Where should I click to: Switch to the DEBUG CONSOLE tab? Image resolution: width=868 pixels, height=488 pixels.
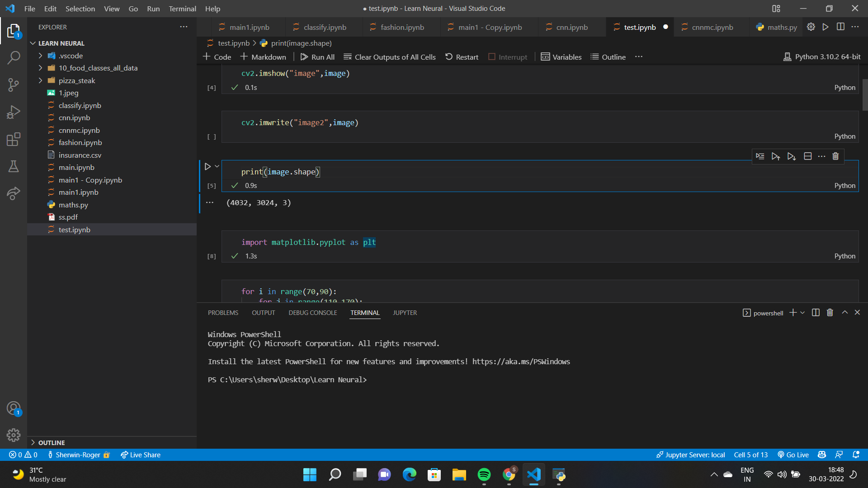click(x=312, y=313)
